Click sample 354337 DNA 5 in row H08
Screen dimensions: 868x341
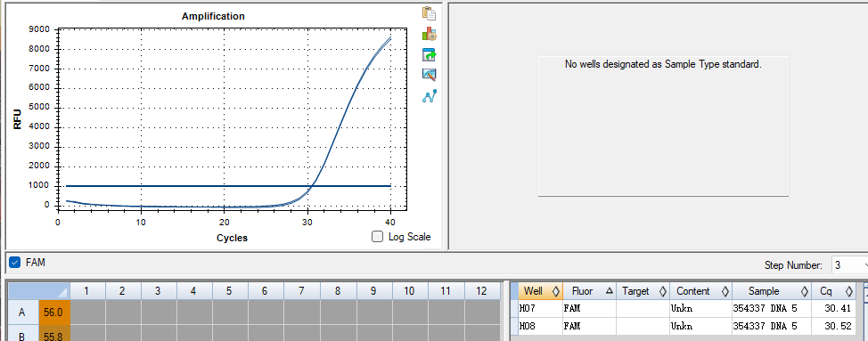pos(772,326)
